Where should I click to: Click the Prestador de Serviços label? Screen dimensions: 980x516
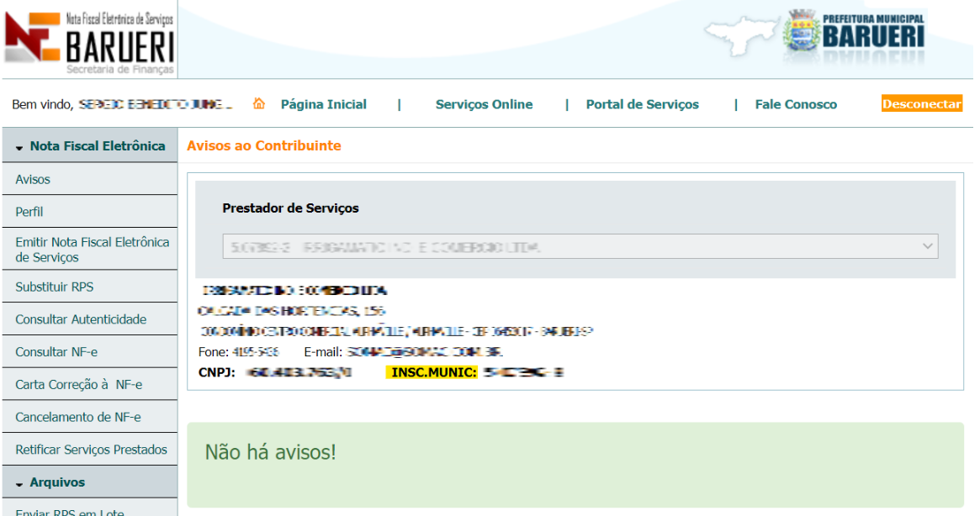click(290, 208)
